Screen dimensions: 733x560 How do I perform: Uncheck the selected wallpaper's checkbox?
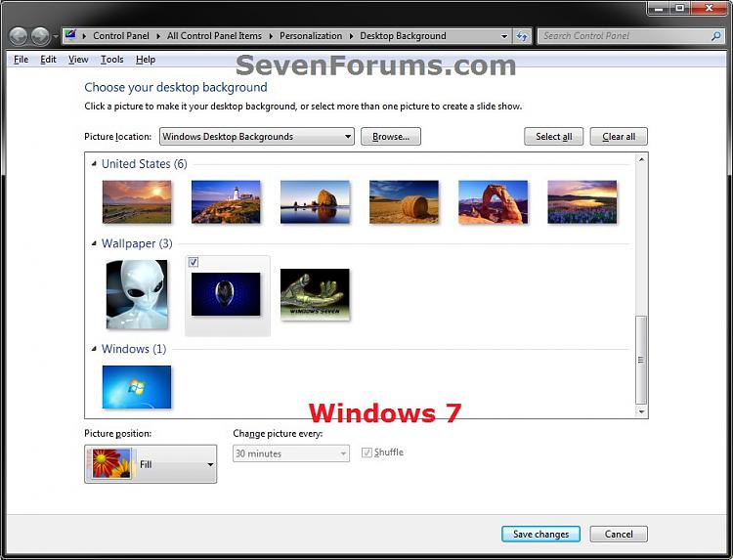coord(194,262)
